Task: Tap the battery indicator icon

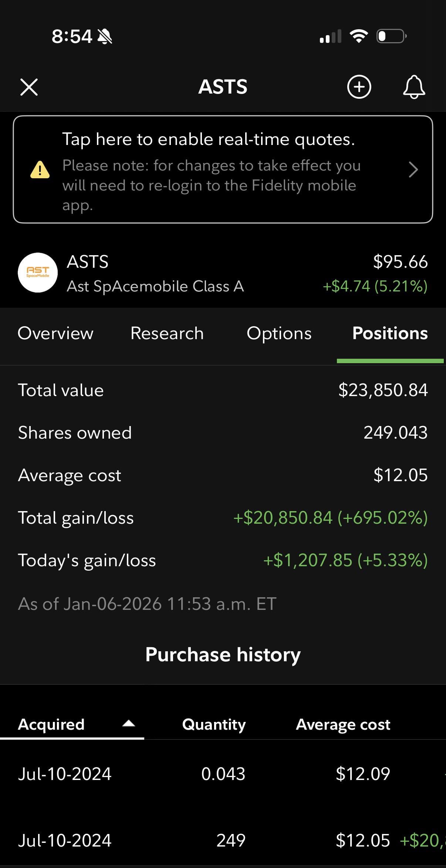Action: pyautogui.click(x=391, y=36)
